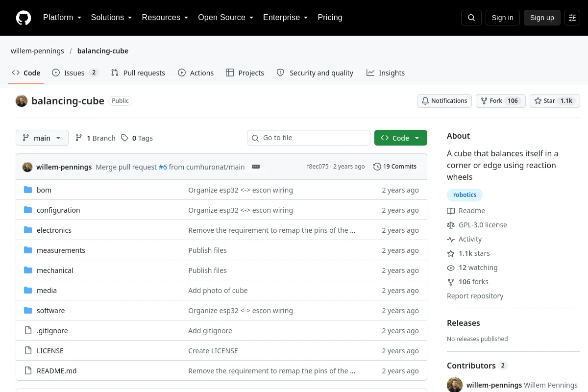Click the commits history clock icon
588x392 pixels.
pyautogui.click(x=377, y=167)
